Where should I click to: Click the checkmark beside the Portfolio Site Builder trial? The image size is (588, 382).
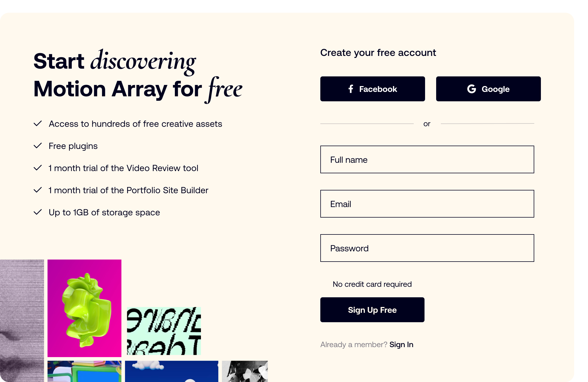coord(38,190)
